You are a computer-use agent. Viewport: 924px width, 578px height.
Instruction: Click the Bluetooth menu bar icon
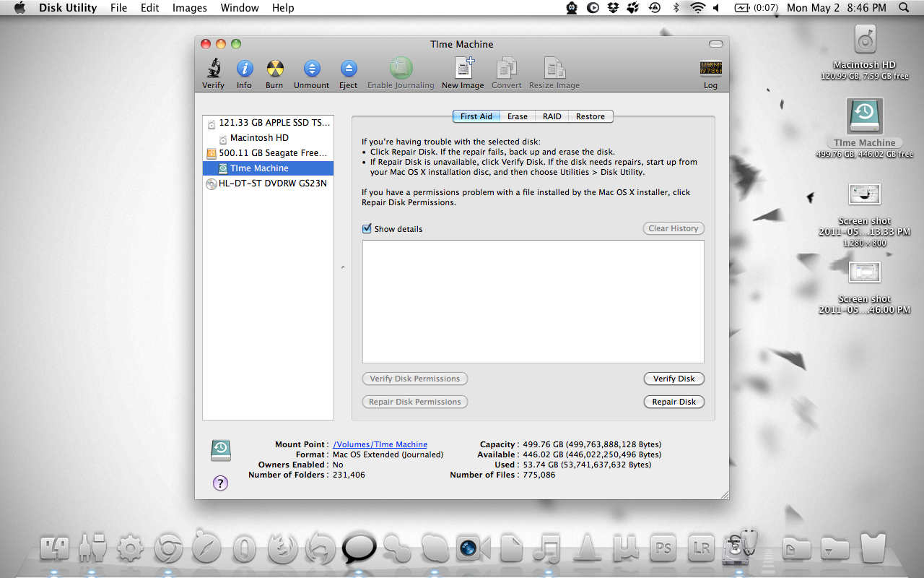point(676,8)
